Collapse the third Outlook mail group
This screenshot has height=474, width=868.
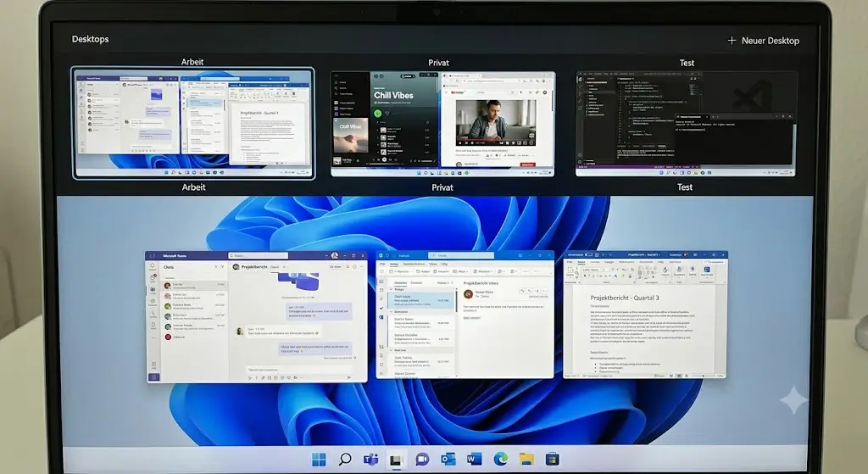391,350
